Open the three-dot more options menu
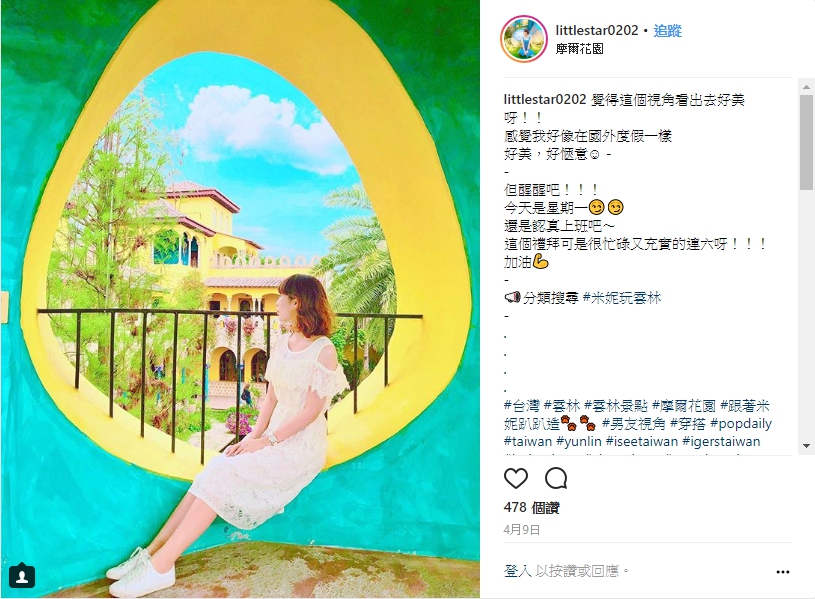Screen dimensions: 815x599 tap(783, 572)
